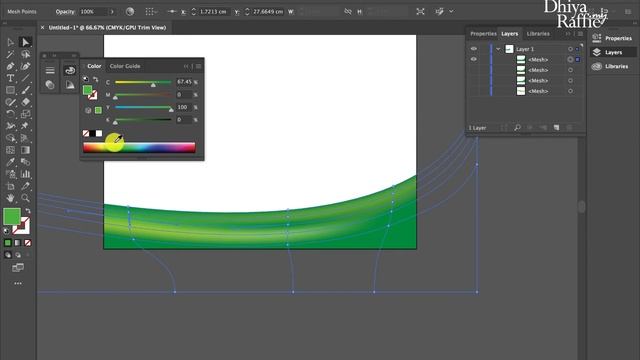Screen dimensions: 640x360
Task: Switch to Libraries tab in panel group
Action: (x=538, y=34)
